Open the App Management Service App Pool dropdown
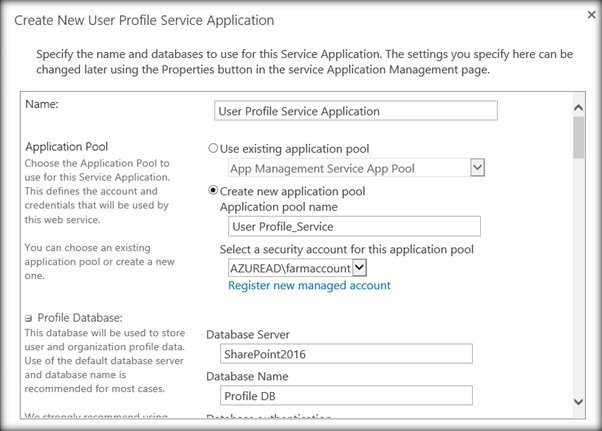Image resolution: width=602 pixels, height=431 pixels. click(477, 168)
